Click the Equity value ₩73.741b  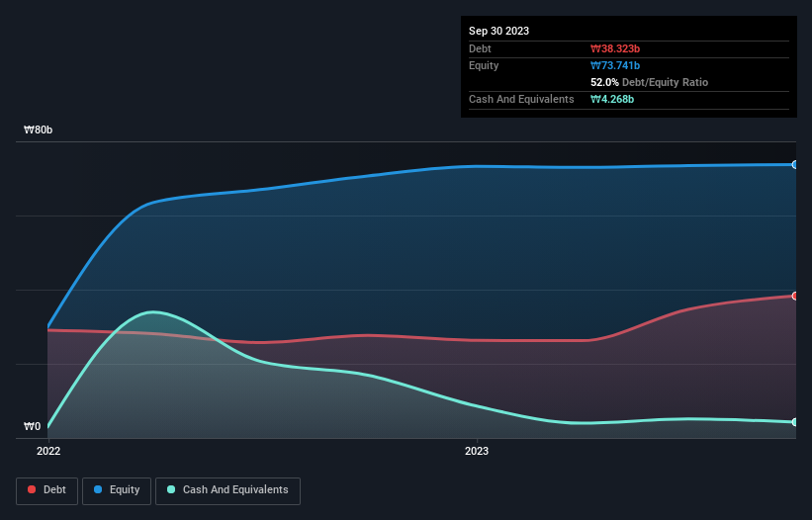coord(615,65)
